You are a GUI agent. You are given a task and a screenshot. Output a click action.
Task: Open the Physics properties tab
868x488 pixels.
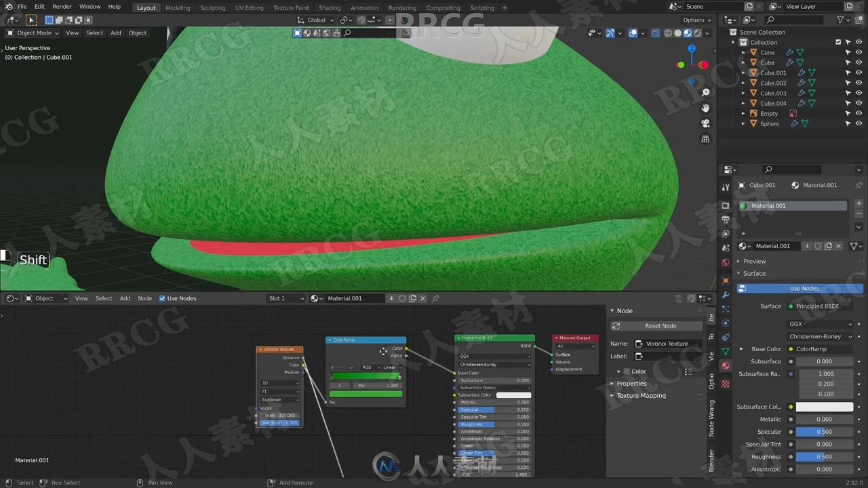tap(726, 323)
